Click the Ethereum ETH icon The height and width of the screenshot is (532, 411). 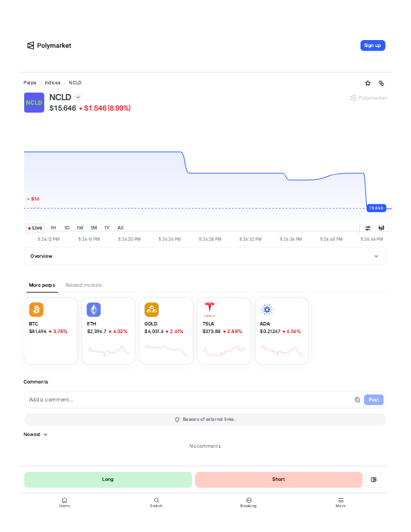(x=94, y=310)
